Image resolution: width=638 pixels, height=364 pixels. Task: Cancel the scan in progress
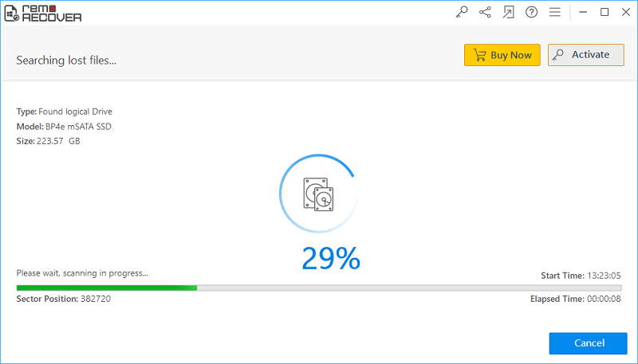(x=588, y=343)
